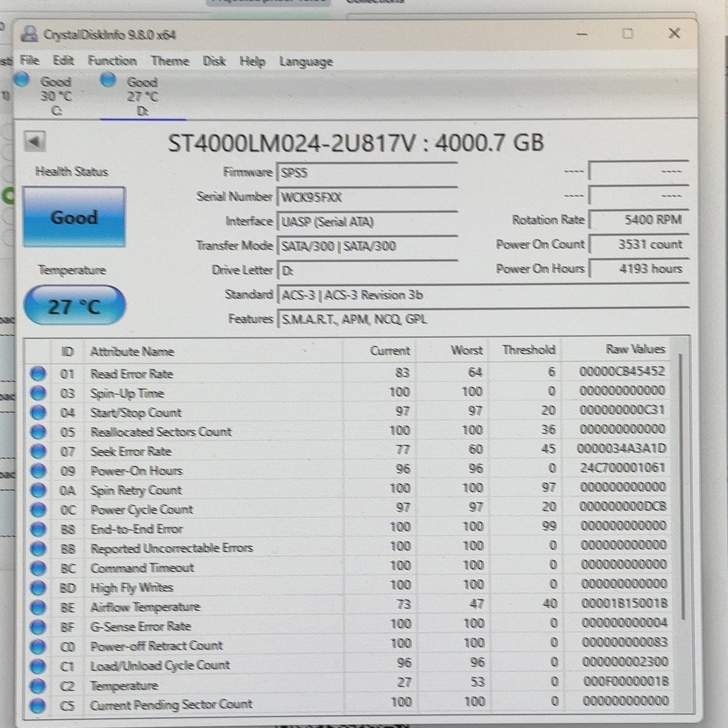The image size is (728, 728).
Task: Click status dot for Spin Retry Count
Action: tap(38, 490)
